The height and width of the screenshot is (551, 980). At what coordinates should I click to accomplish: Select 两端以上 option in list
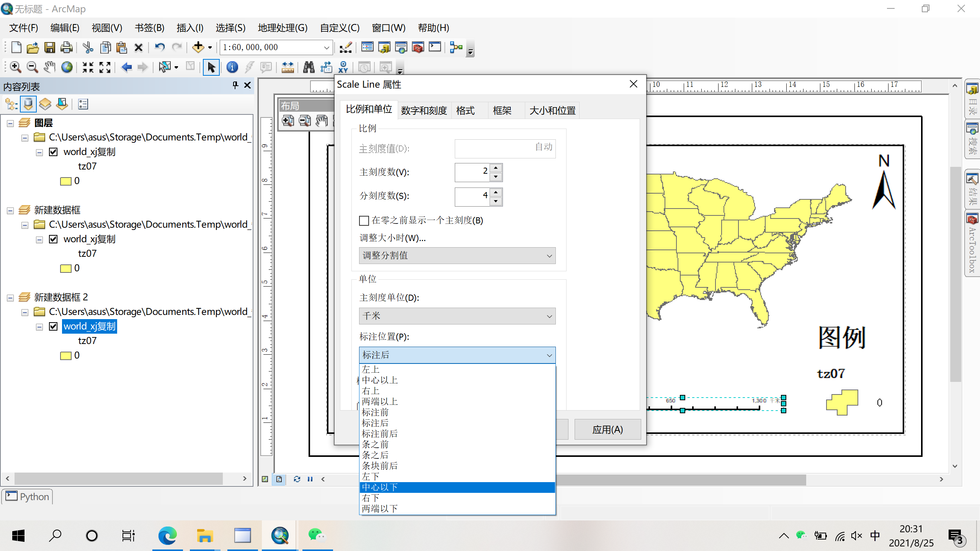pyautogui.click(x=457, y=402)
